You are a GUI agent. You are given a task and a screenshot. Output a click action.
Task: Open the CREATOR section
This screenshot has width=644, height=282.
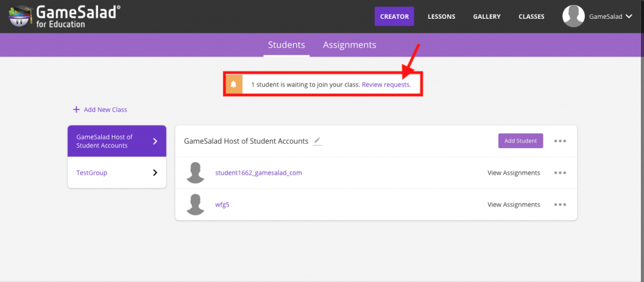click(x=394, y=16)
